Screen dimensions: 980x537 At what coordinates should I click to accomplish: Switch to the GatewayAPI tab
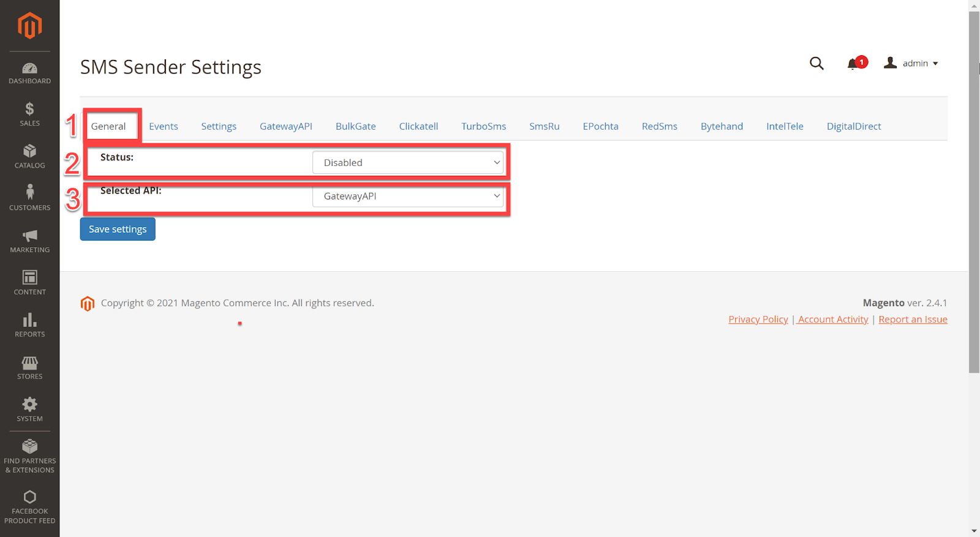286,126
